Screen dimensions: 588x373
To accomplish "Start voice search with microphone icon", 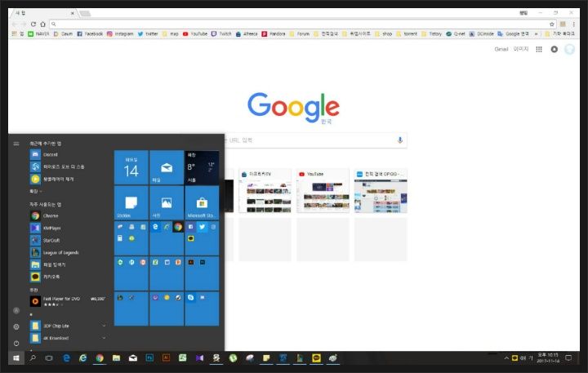I will click(399, 140).
